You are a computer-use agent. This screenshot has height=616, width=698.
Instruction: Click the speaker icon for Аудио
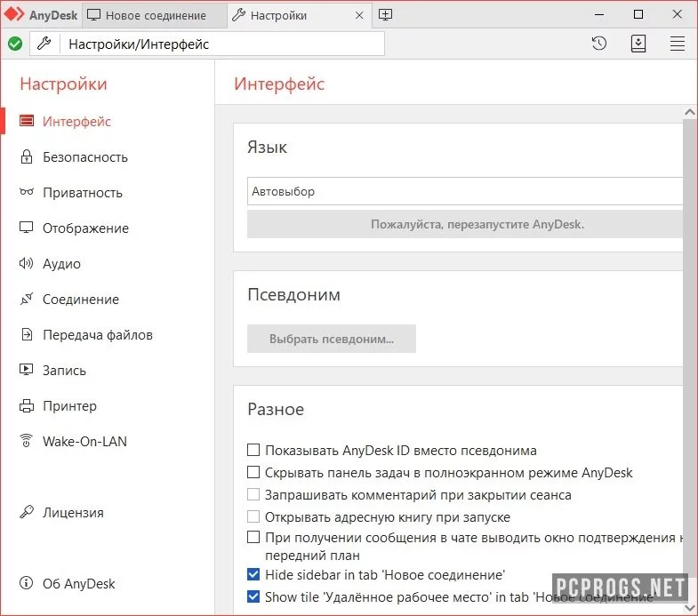click(26, 263)
